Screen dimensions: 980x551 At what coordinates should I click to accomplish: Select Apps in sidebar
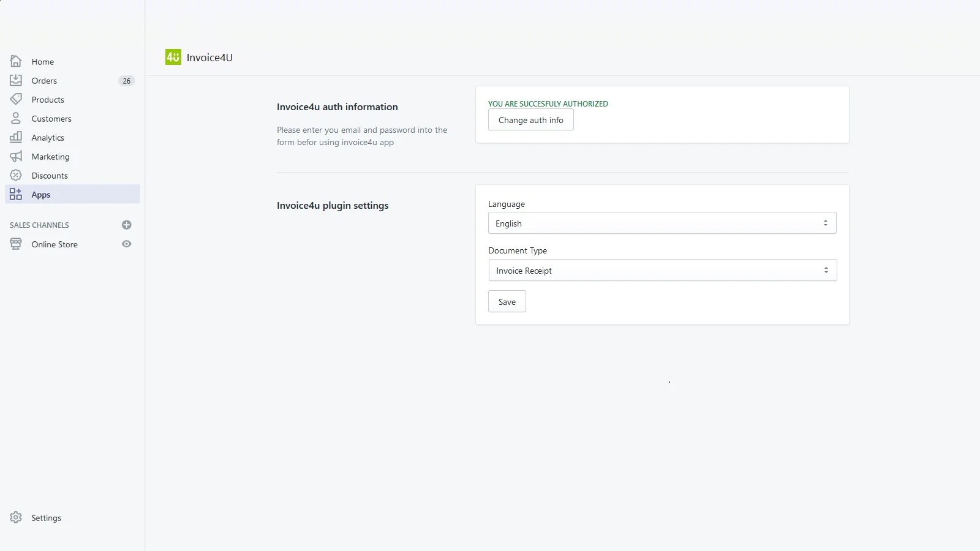(72, 194)
